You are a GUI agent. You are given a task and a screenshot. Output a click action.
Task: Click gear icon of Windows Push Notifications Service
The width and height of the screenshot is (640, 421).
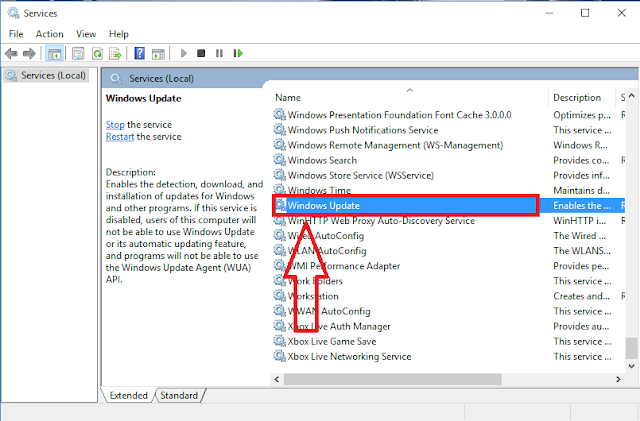pos(280,130)
